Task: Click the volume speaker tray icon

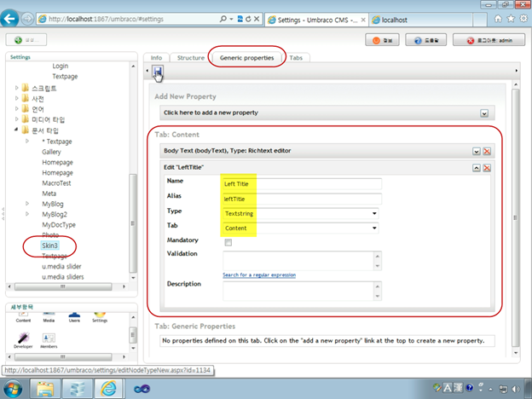Action: click(x=516, y=389)
